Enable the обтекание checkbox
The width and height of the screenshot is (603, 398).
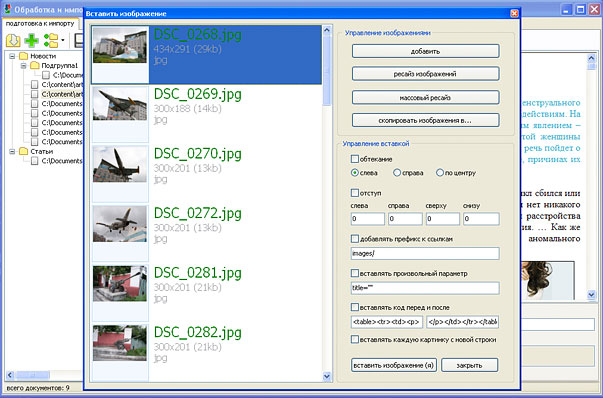[355, 159]
